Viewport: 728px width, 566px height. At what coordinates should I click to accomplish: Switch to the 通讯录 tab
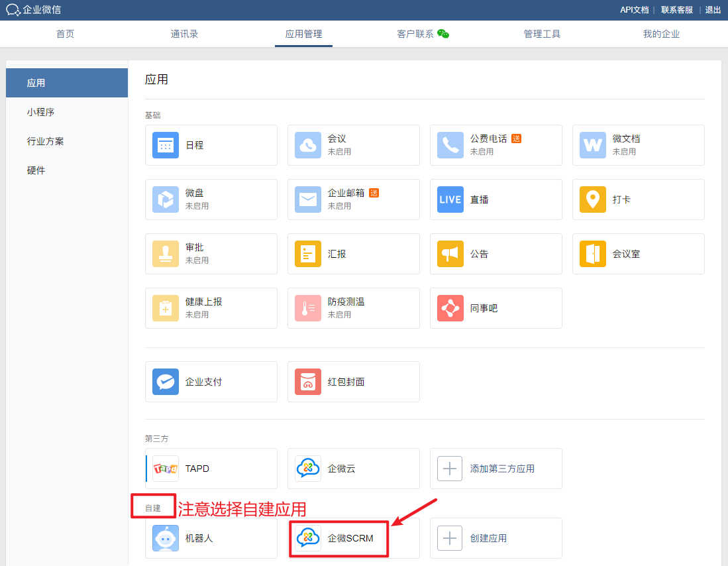pos(184,34)
